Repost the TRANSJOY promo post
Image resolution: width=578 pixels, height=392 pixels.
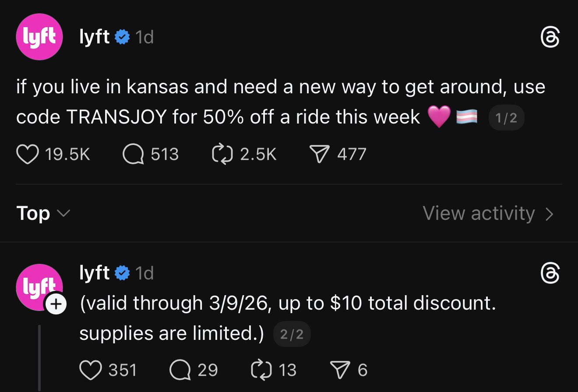pyautogui.click(x=223, y=154)
